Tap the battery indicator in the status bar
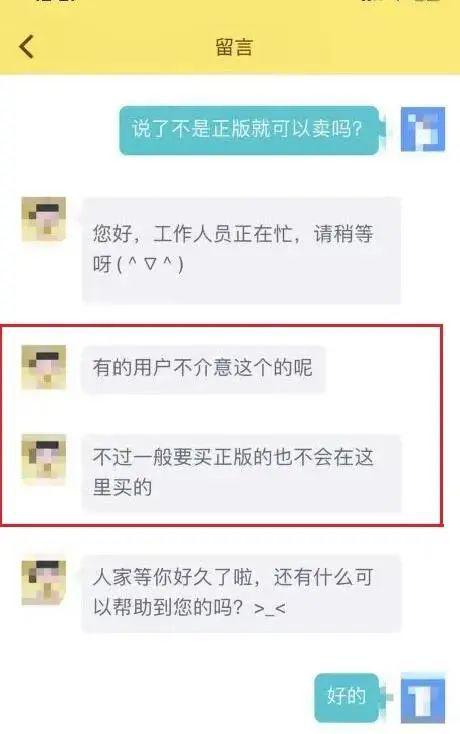 [x=428, y=1]
